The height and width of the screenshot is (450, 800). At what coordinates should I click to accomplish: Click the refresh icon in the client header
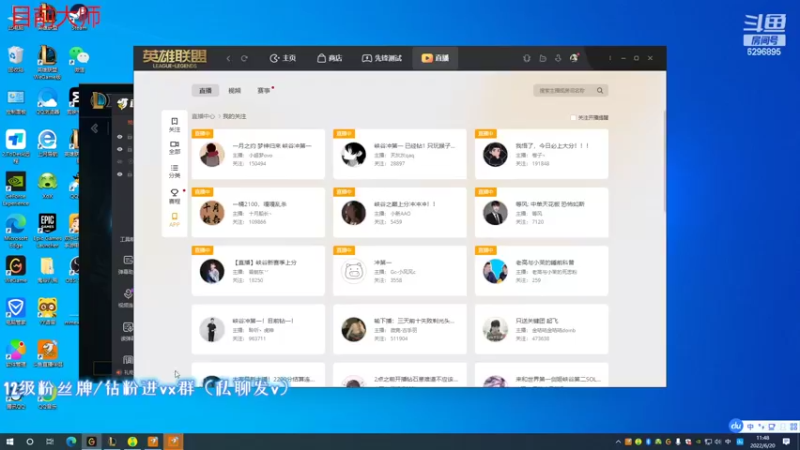[244, 58]
